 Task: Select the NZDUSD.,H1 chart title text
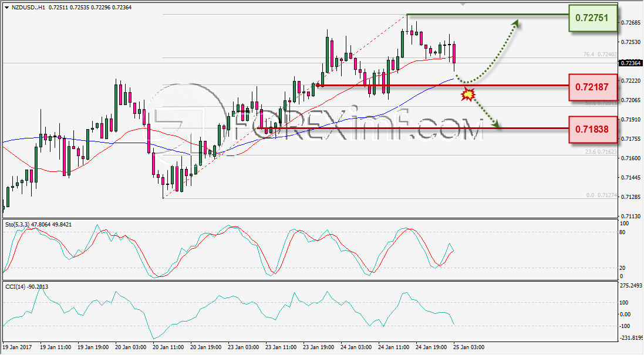pyautogui.click(x=29, y=8)
